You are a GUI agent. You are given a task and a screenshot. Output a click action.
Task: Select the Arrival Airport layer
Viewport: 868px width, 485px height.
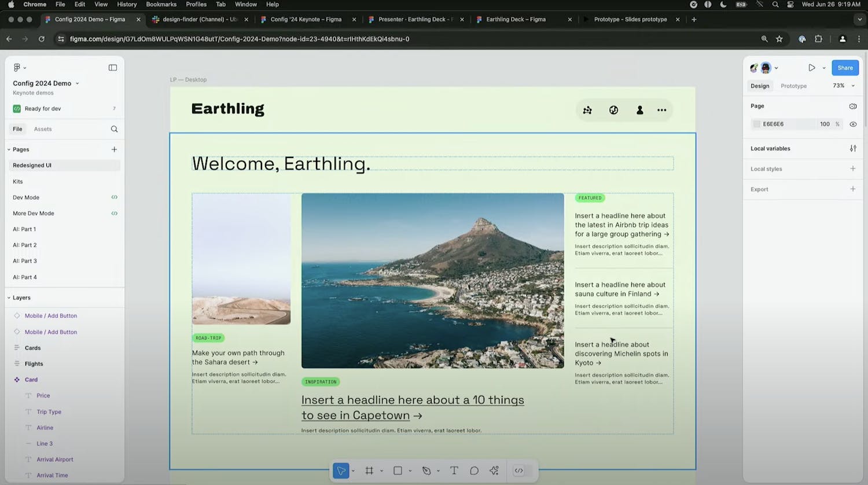[x=55, y=460]
